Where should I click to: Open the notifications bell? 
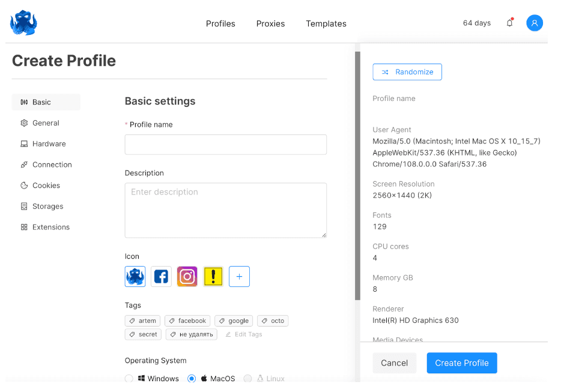[509, 23]
